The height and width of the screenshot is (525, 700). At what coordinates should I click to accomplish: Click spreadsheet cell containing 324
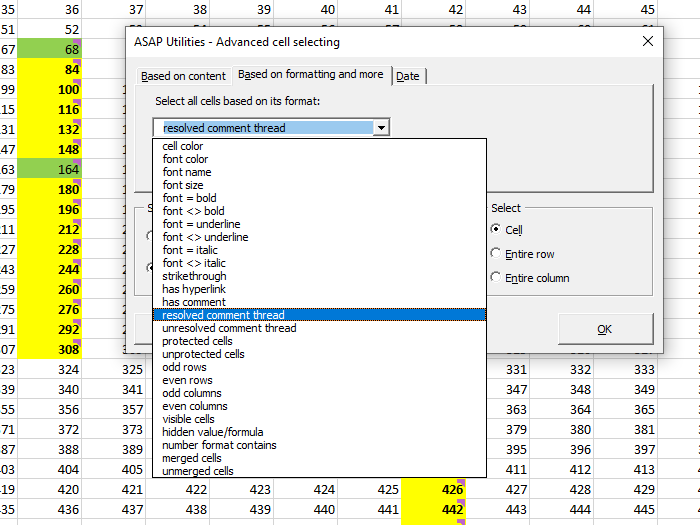[x=50, y=369]
